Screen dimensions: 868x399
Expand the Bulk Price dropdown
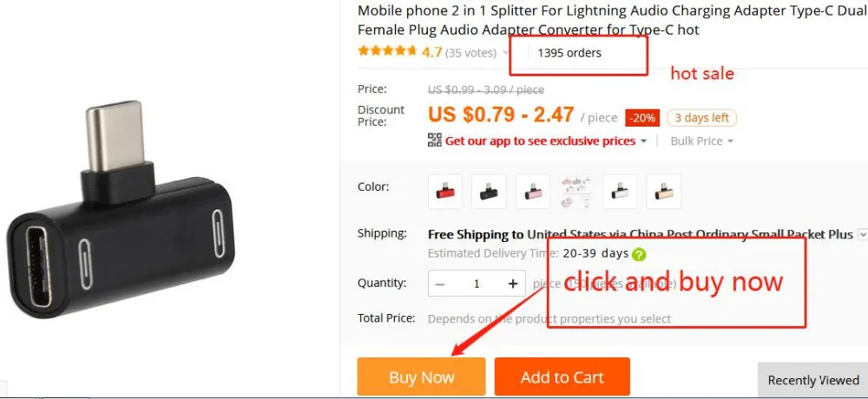(x=702, y=141)
